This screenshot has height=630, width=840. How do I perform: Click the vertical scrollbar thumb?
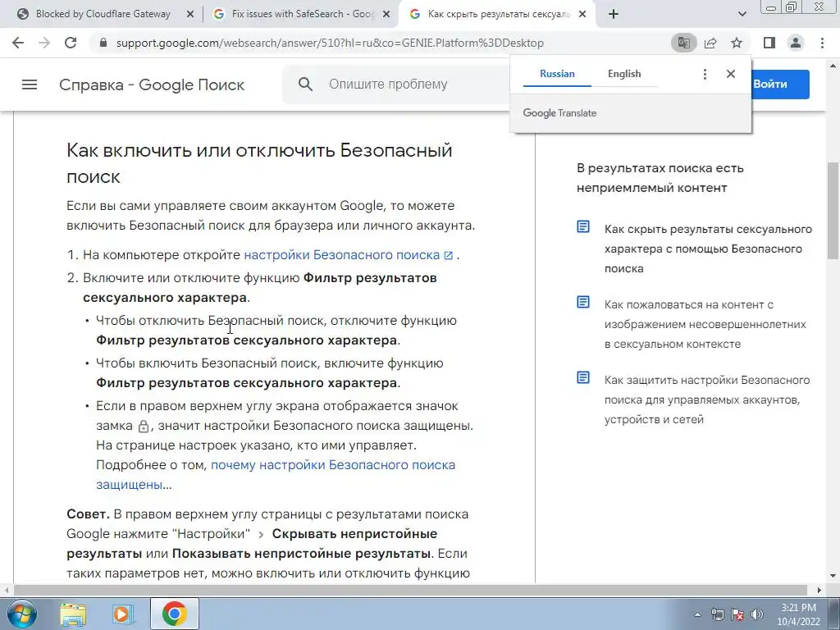click(833, 209)
